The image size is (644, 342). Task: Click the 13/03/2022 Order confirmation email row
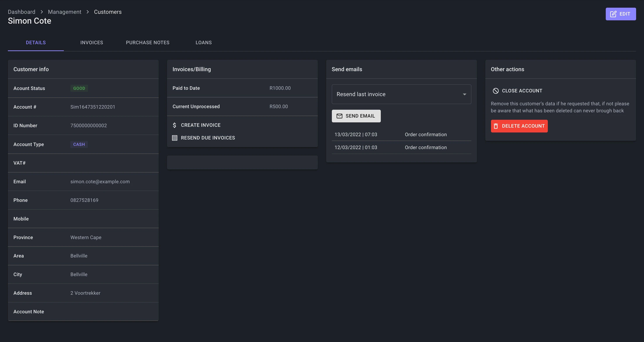[x=401, y=135]
